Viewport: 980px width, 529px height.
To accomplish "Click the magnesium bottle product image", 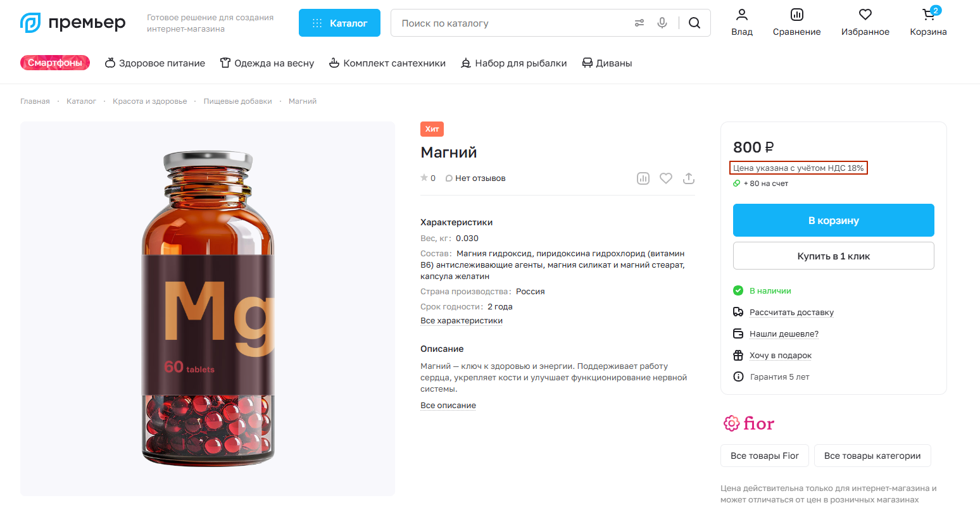I will tap(208, 309).
